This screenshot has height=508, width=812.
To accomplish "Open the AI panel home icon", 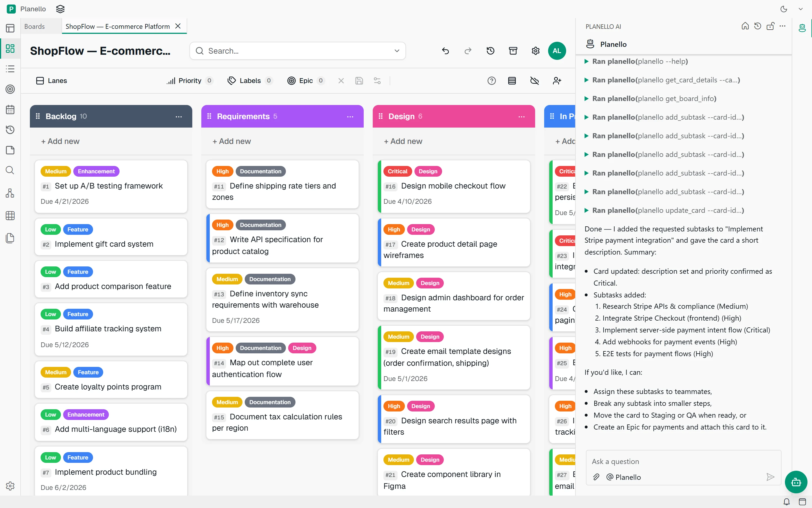I will pos(745,26).
